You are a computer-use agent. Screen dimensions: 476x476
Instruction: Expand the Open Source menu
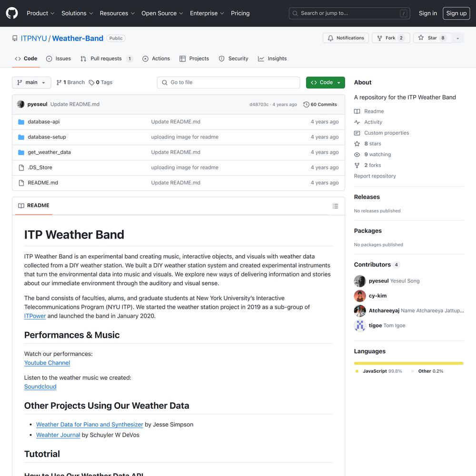click(162, 13)
